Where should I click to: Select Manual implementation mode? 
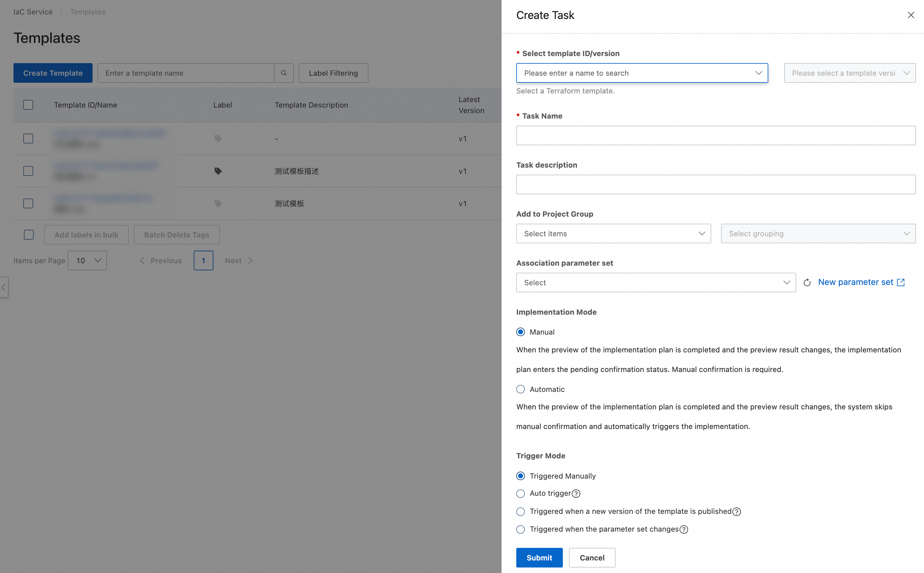521,332
